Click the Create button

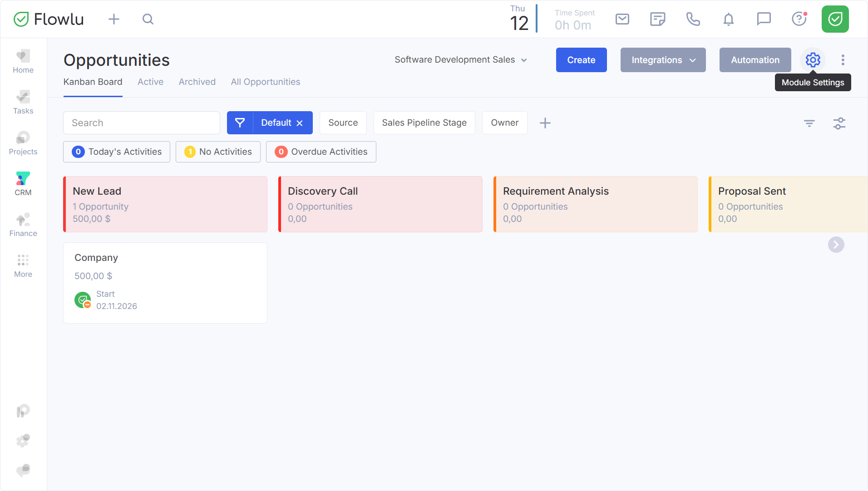581,60
